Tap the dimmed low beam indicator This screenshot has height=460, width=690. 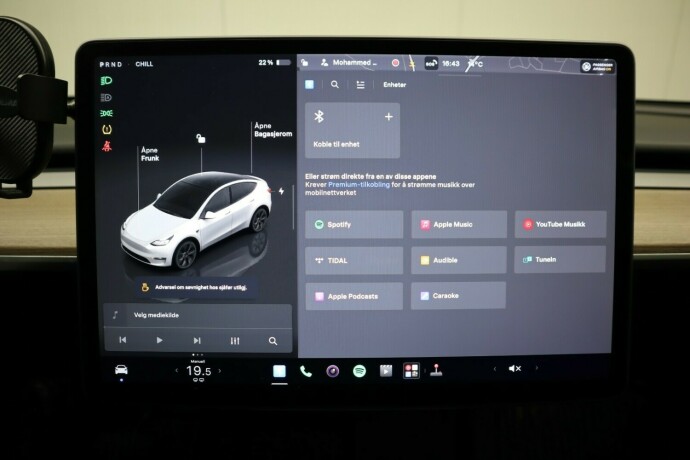pyautogui.click(x=106, y=97)
